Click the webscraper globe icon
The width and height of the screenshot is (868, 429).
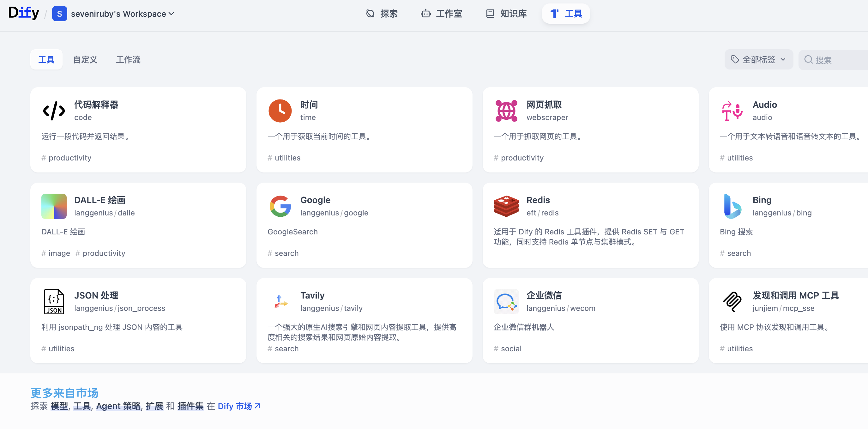(x=506, y=111)
